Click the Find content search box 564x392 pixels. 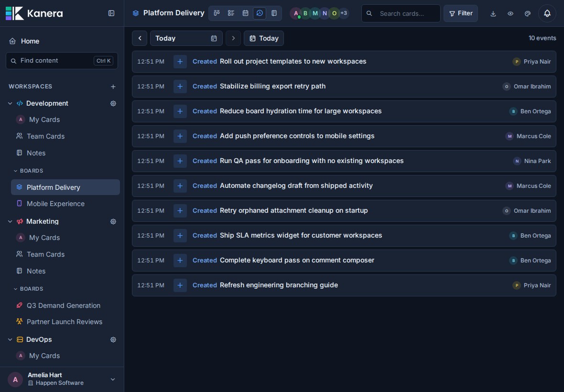62,61
